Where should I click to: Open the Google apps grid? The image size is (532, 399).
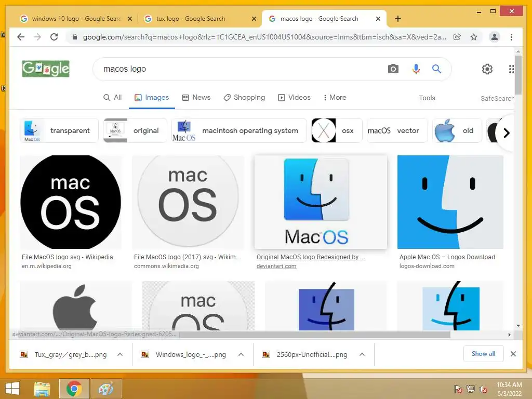point(511,69)
